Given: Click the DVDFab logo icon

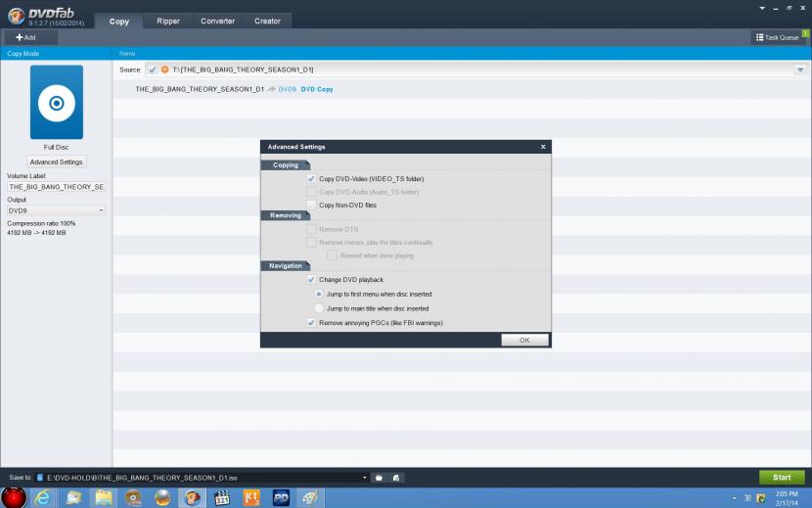Looking at the screenshot, I should [x=16, y=16].
